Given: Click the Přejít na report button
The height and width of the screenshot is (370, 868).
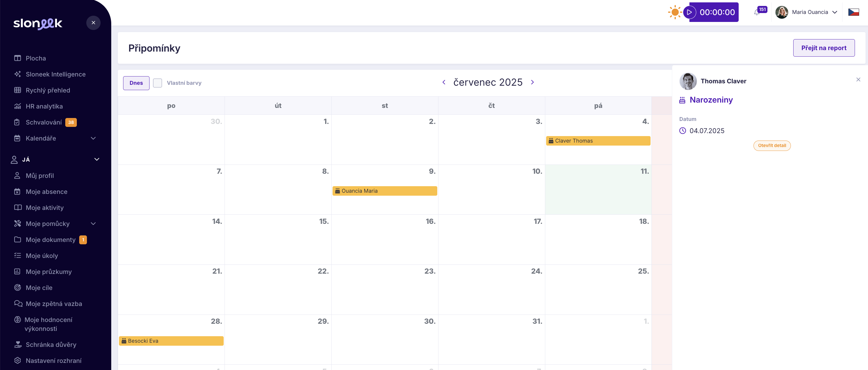Looking at the screenshot, I should pyautogui.click(x=823, y=48).
